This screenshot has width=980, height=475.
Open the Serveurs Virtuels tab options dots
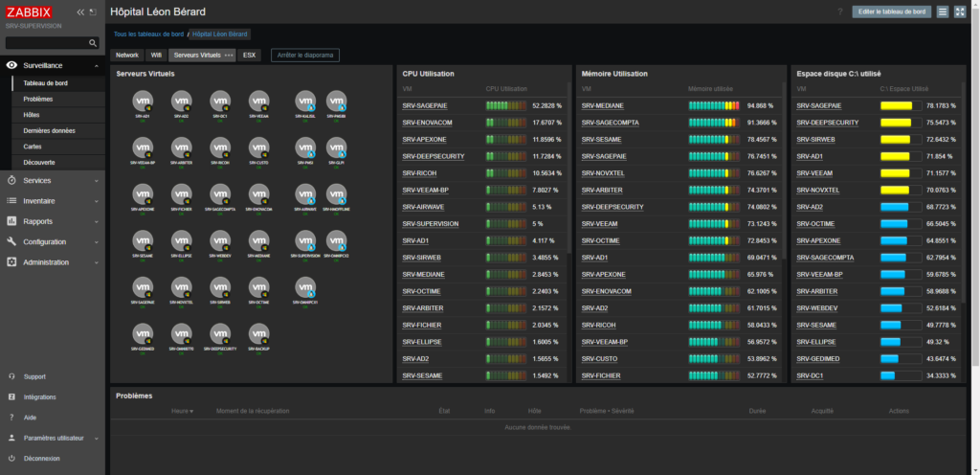[229, 56]
